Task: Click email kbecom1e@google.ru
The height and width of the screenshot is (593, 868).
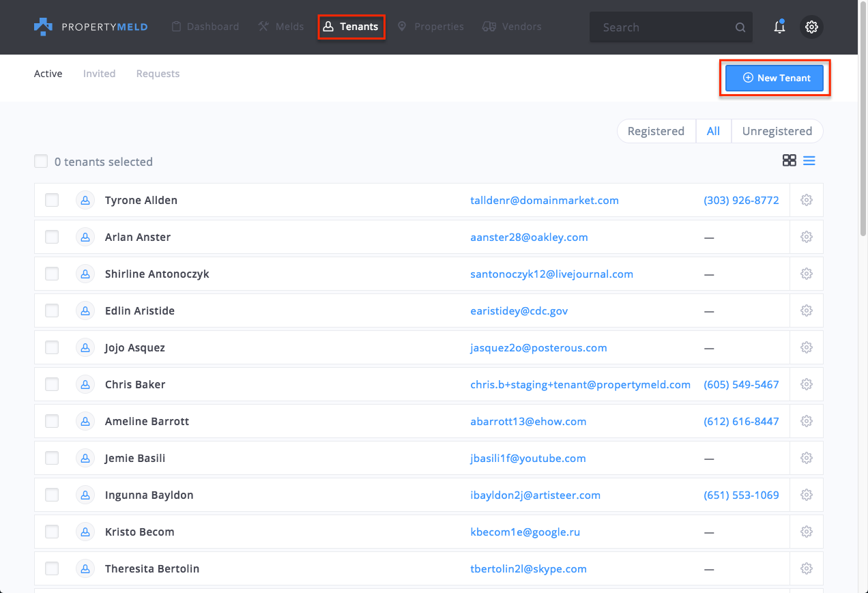Action: click(x=525, y=532)
